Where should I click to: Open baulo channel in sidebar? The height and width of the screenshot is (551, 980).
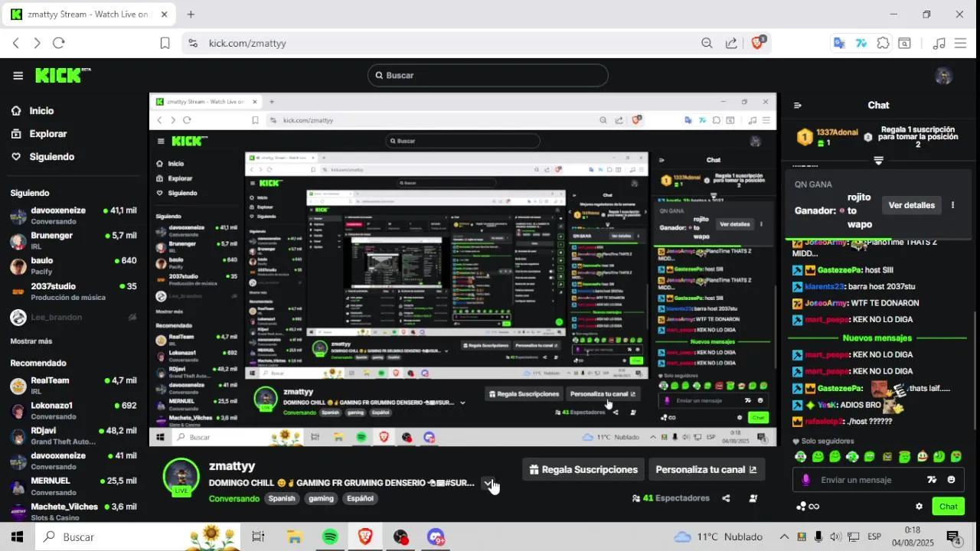(x=73, y=266)
